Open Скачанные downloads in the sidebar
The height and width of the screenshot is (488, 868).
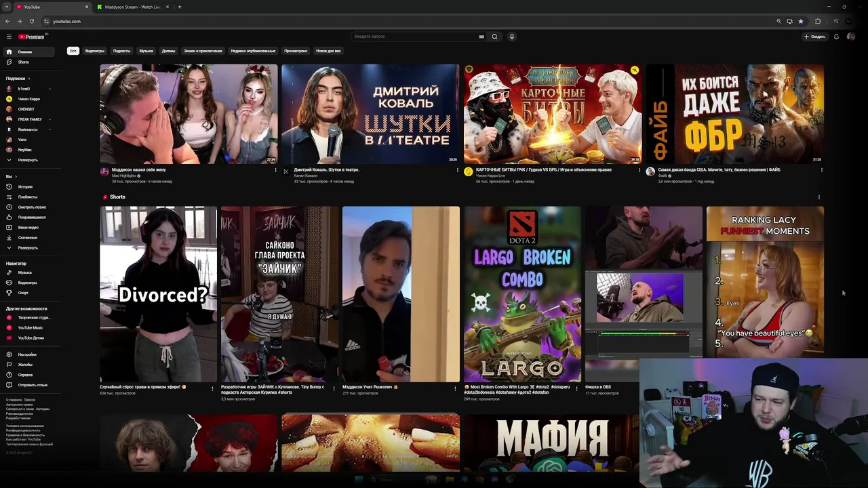[x=28, y=237]
